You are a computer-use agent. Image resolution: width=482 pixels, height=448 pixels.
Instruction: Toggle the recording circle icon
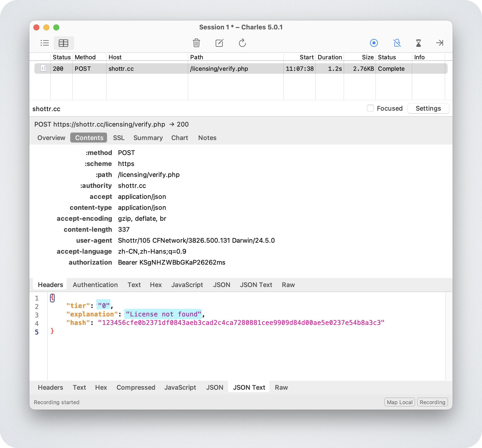pos(374,43)
